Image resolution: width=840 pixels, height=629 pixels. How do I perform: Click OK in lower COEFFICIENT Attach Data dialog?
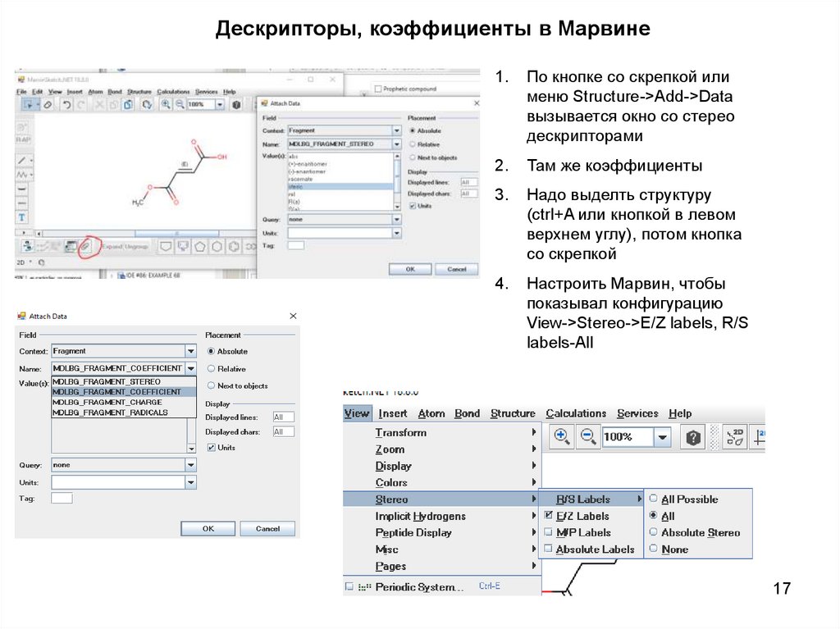[208, 529]
